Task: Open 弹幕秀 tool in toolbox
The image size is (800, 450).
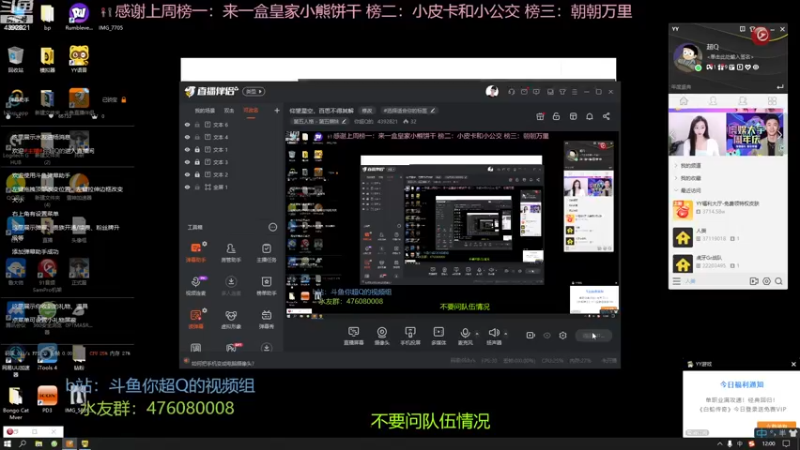Action: (266, 319)
